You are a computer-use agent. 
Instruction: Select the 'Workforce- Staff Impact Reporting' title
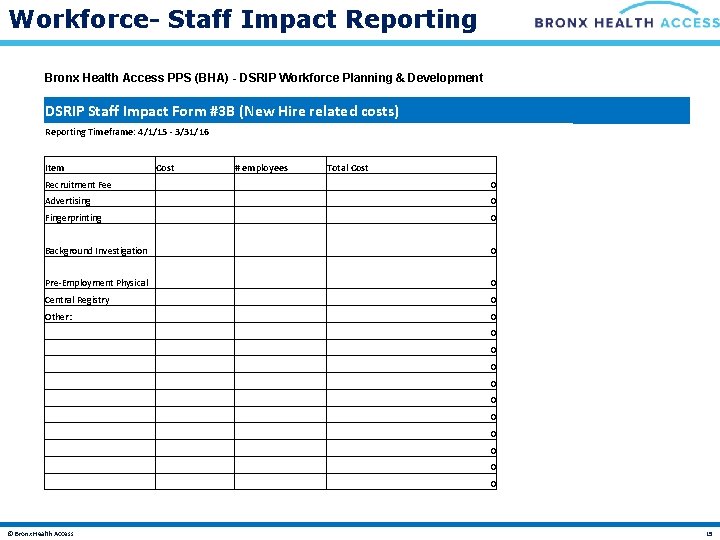(243, 20)
